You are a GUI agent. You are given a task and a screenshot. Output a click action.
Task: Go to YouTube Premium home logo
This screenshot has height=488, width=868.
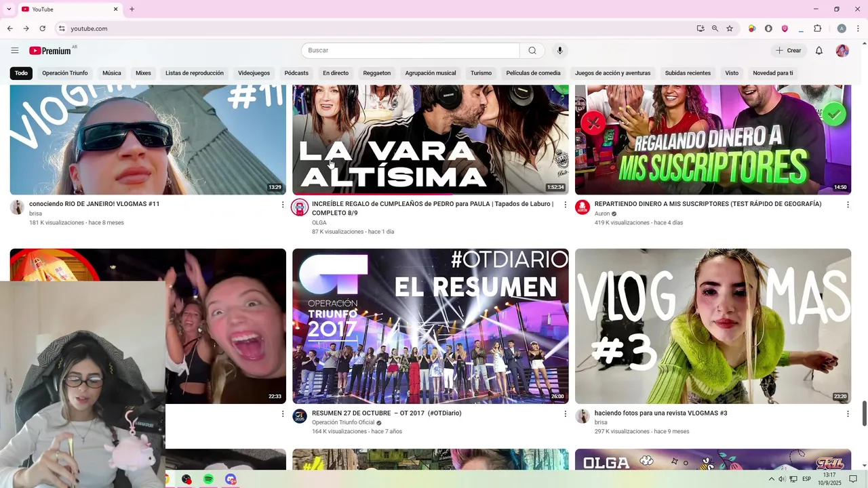click(50, 51)
